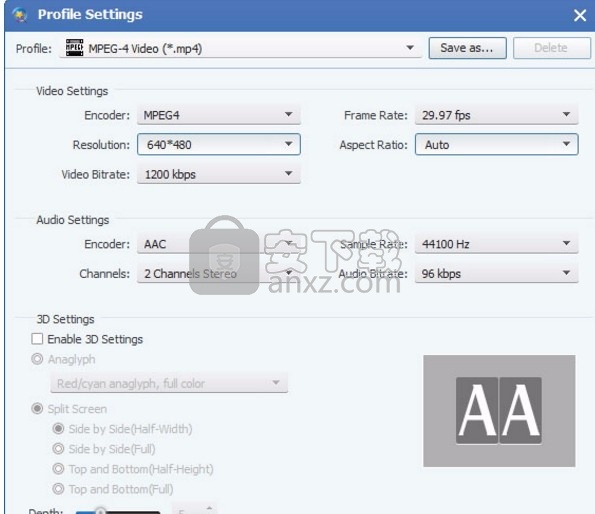Click the Save as... button
Image resolution: width=595 pixels, height=514 pixels.
tap(468, 48)
